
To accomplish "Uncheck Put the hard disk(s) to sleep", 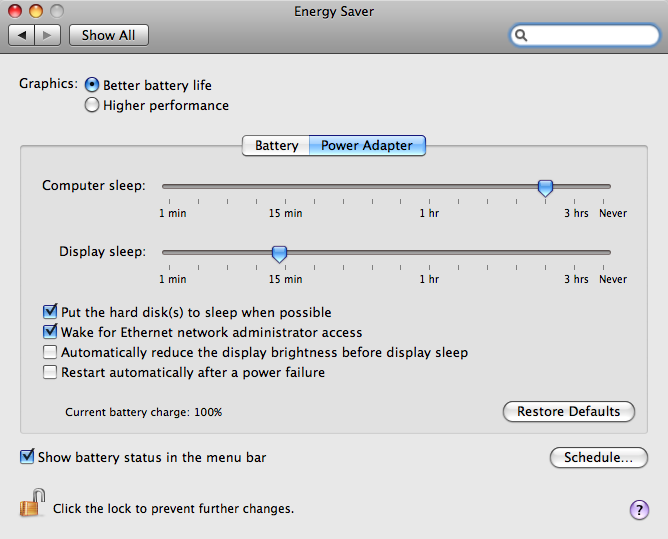I will 50,311.
